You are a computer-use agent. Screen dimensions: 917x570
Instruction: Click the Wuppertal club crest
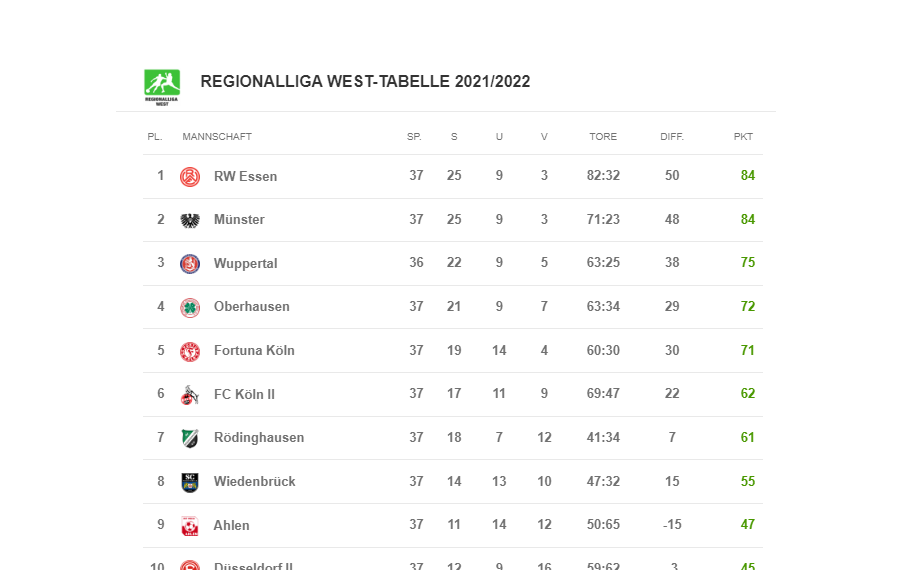click(x=190, y=264)
